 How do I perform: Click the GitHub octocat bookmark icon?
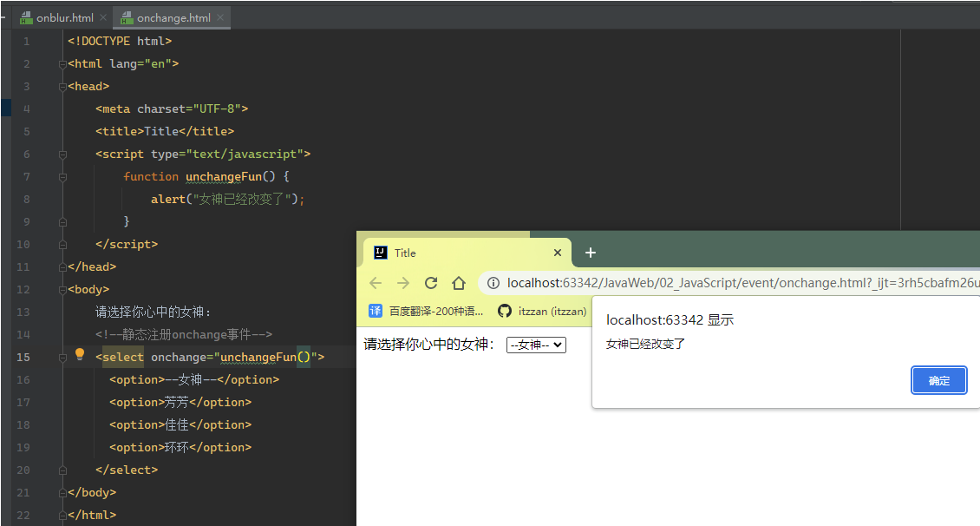pos(505,311)
